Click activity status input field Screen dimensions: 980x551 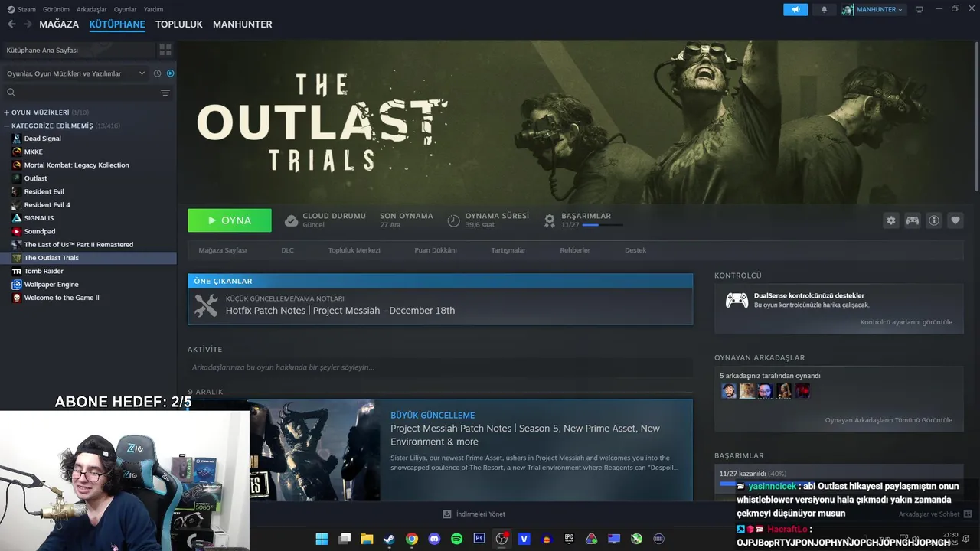440,367
